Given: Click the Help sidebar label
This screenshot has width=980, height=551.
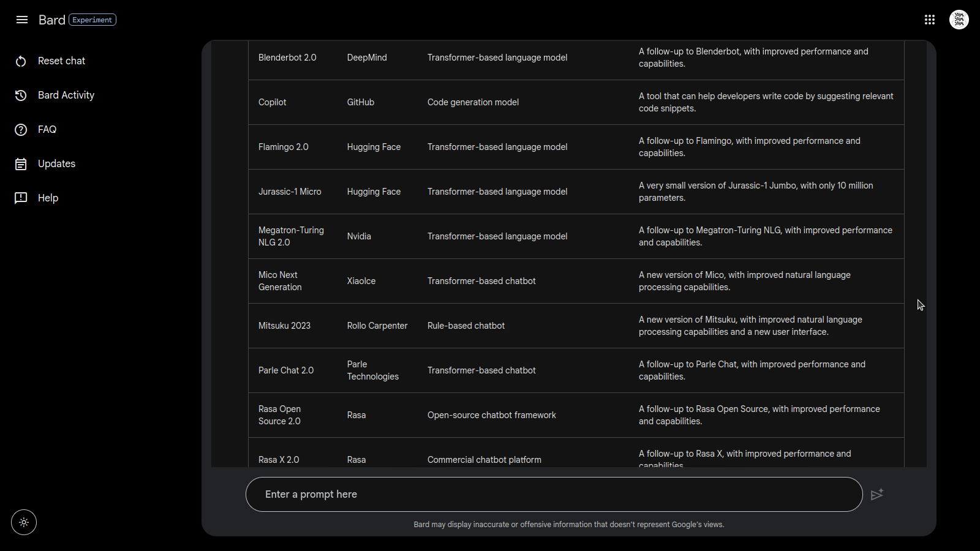Looking at the screenshot, I should click(x=48, y=198).
